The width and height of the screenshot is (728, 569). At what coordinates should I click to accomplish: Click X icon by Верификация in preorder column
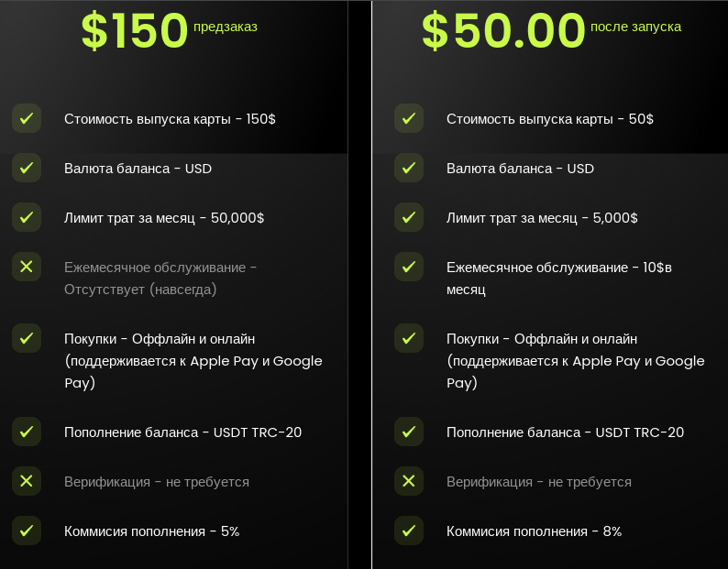tap(27, 481)
